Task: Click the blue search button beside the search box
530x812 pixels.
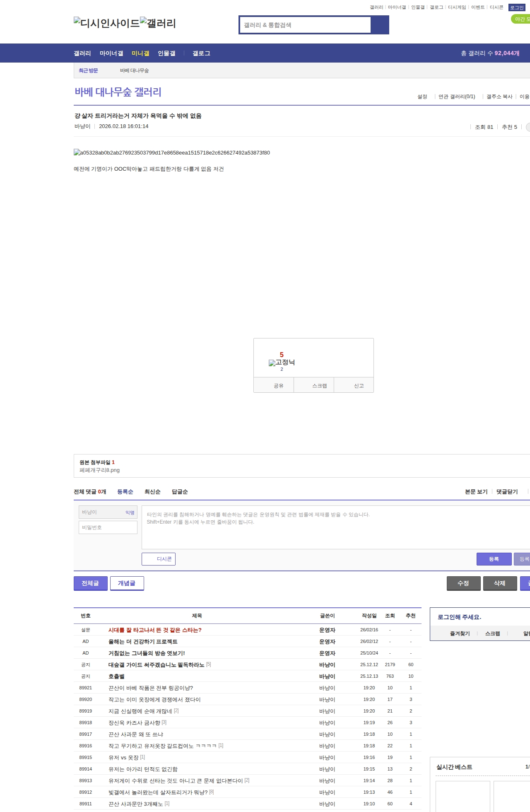Action: pos(380,25)
